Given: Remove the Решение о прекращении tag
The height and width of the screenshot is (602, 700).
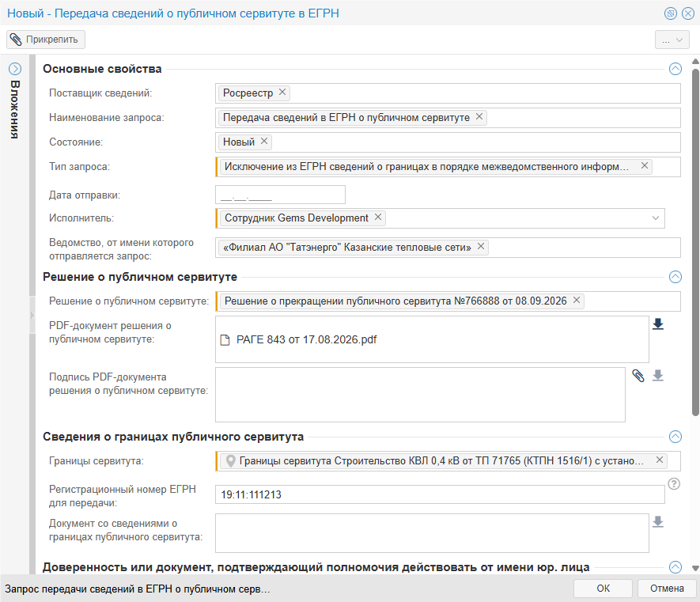Looking at the screenshot, I should pyautogui.click(x=577, y=300).
